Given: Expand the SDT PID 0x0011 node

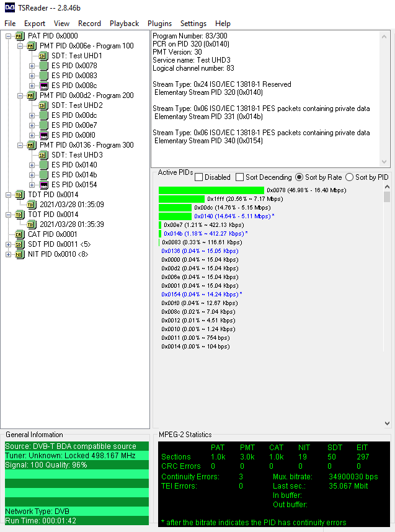Looking at the screenshot, I should coord(9,244).
